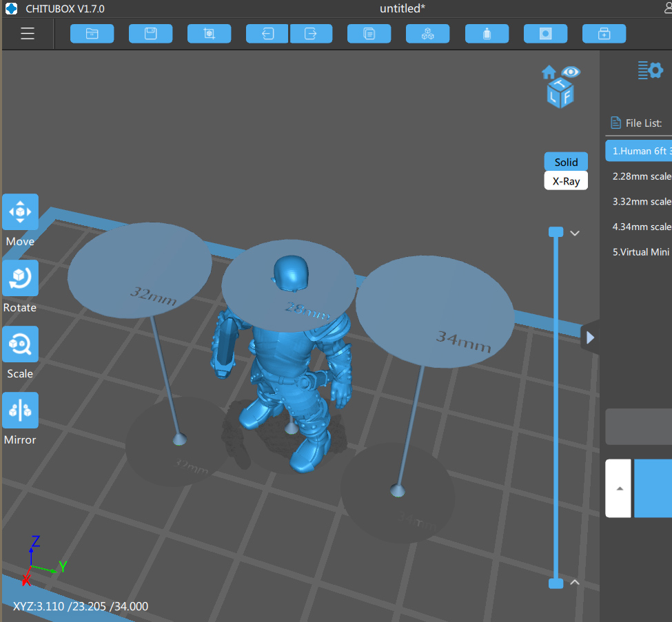The width and height of the screenshot is (672, 622).
Task: Click the up chevron beside layer slider bottom
Action: (x=575, y=582)
